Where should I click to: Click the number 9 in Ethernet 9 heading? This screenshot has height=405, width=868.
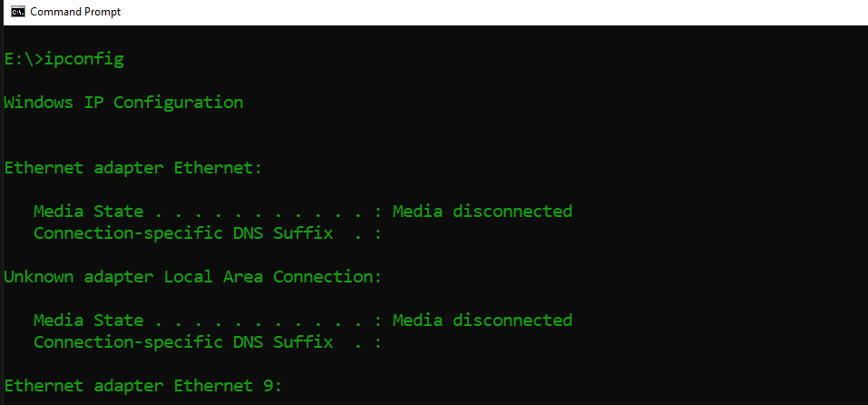pos(268,386)
